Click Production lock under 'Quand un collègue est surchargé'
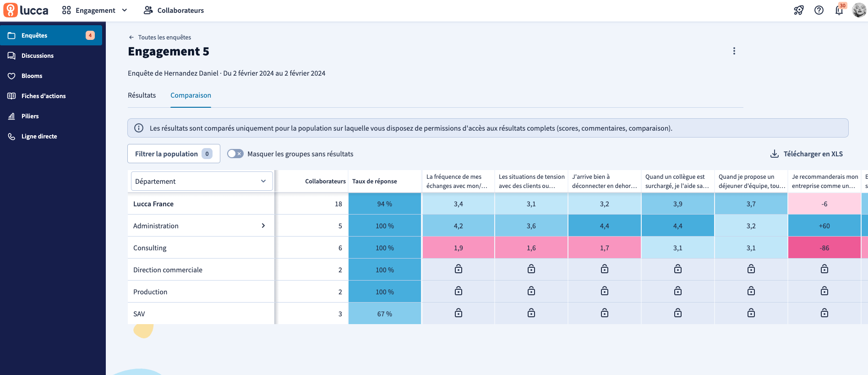 click(x=678, y=291)
